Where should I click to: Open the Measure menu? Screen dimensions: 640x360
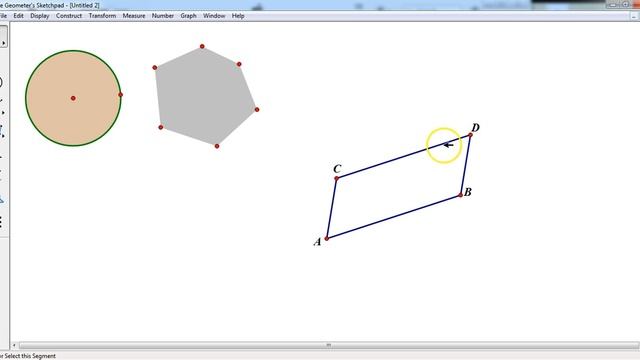pos(134,16)
